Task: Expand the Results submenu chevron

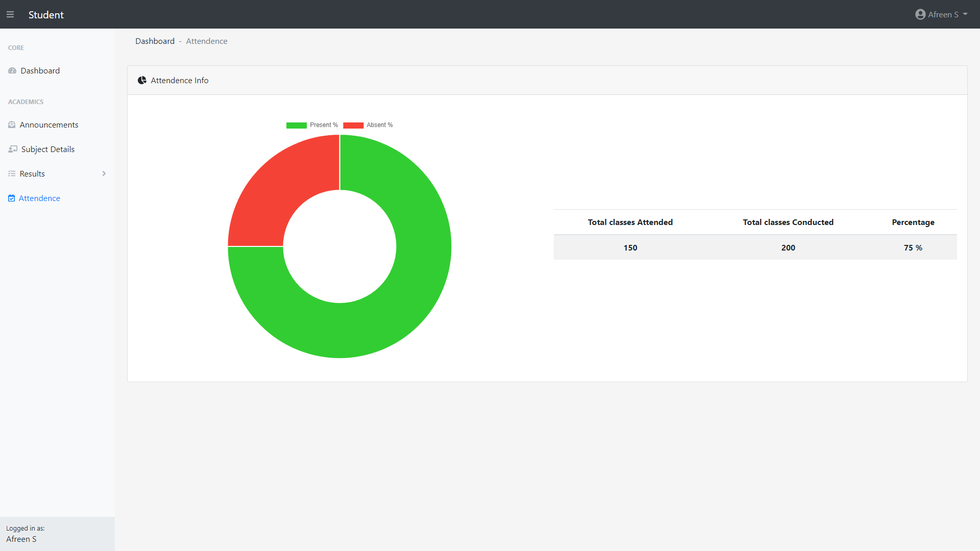Action: pos(104,174)
